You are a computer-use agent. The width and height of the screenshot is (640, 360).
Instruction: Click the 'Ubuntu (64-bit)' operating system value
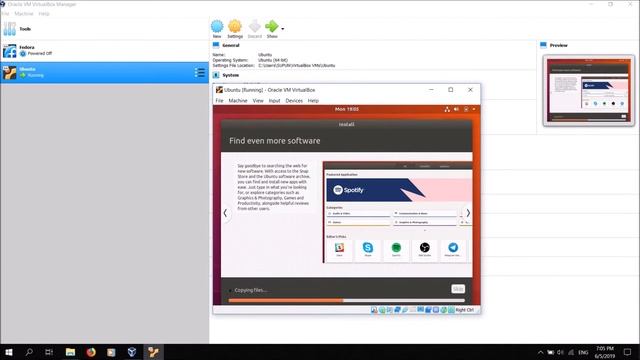click(273, 60)
